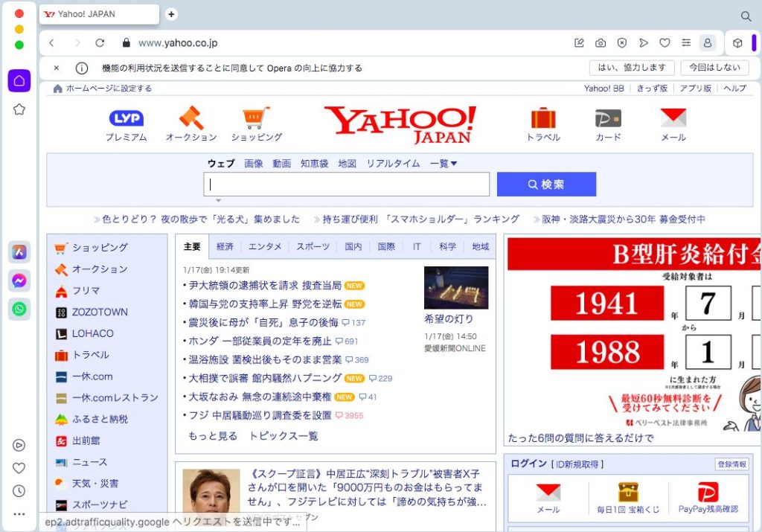Switch to the エンタメ news tab

coord(265,247)
